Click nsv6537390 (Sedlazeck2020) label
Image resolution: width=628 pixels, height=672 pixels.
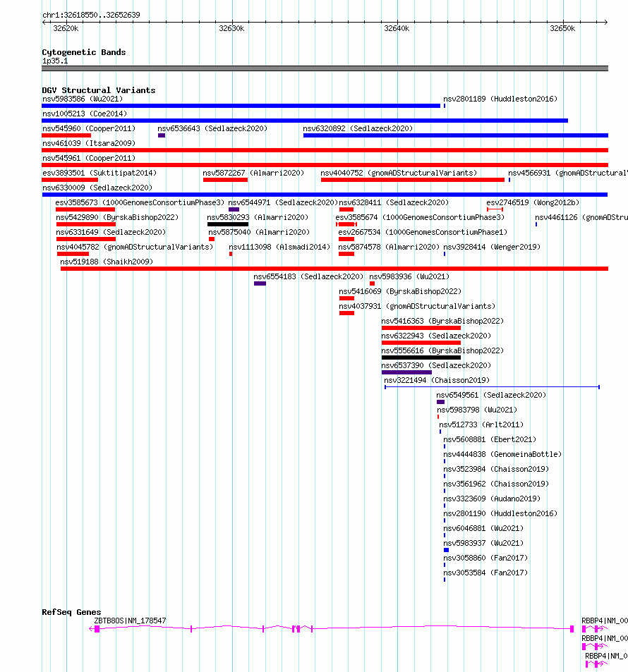pyautogui.click(x=436, y=365)
